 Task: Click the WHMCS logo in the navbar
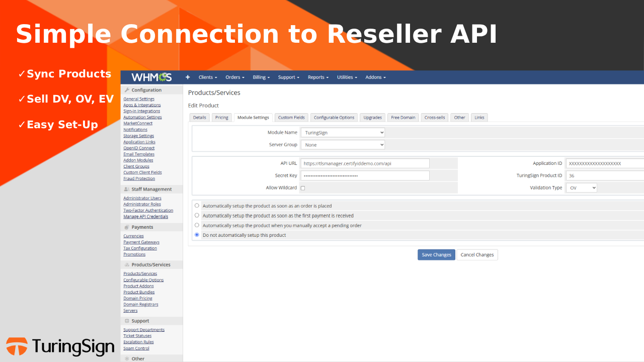pos(151,77)
